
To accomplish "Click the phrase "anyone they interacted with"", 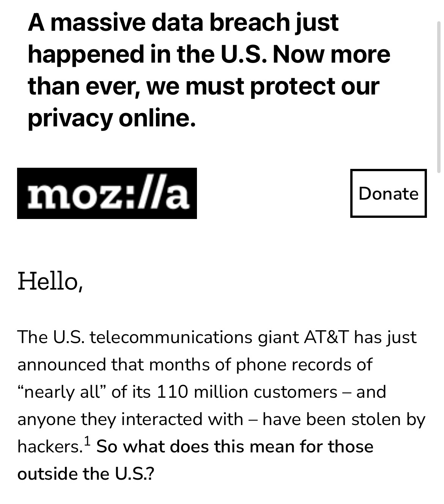I will coord(130,419).
